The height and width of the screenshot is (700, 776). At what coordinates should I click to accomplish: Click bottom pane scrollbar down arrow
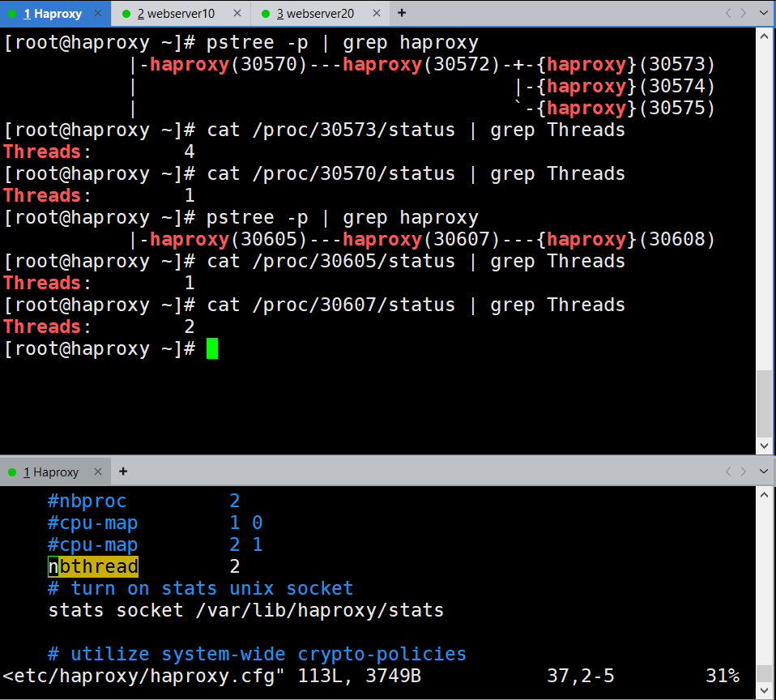click(x=764, y=690)
